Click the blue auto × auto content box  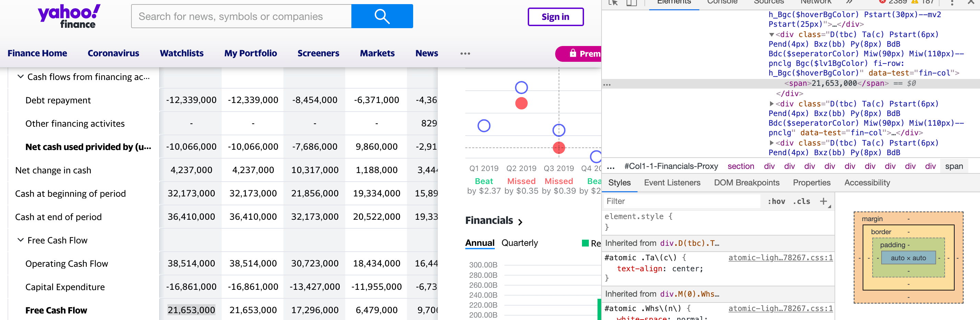(x=908, y=258)
